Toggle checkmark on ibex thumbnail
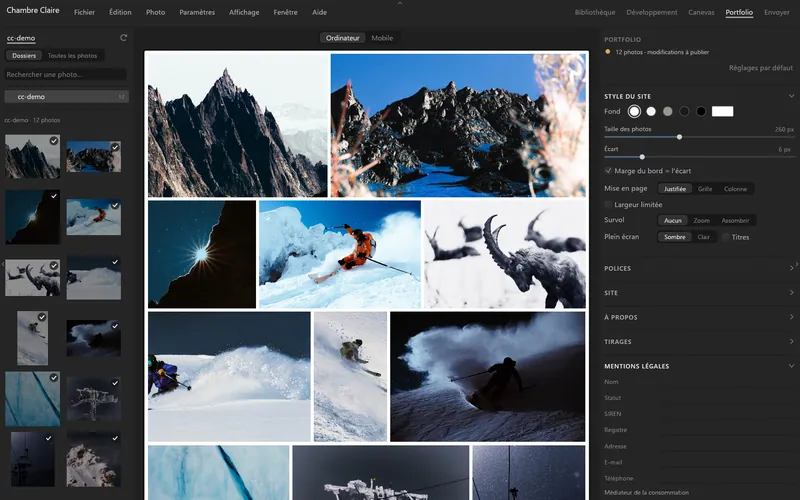Viewport: 800px width, 500px height. coord(54,265)
